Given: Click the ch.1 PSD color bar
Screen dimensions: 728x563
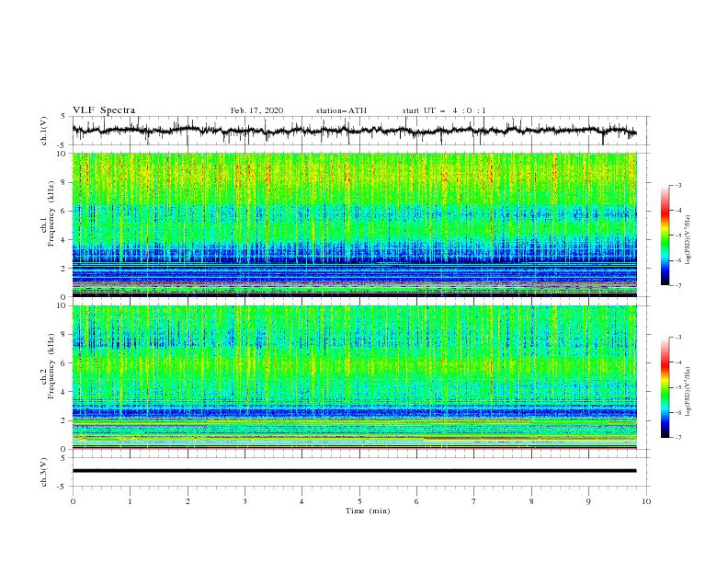Looking at the screenshot, I should click(665, 236).
